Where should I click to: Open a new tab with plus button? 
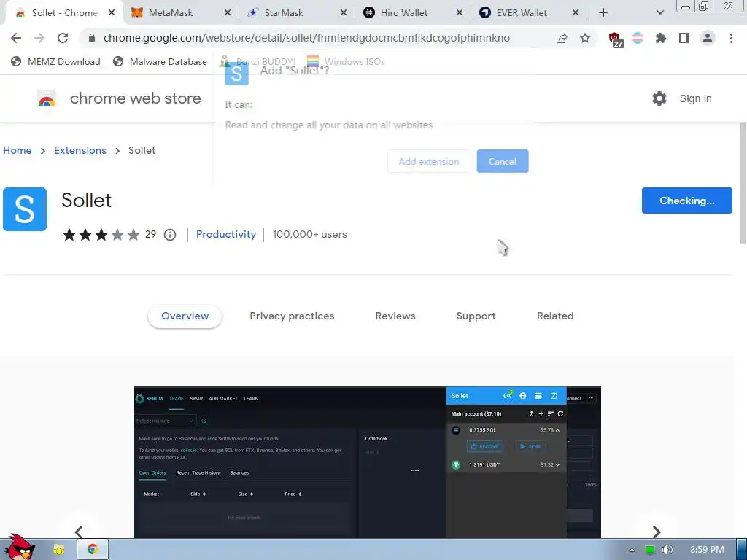click(x=603, y=13)
